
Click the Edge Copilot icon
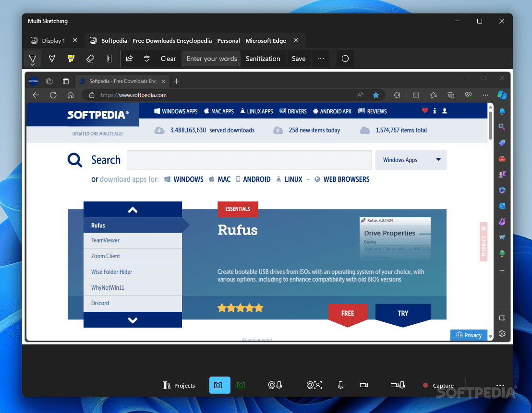tap(502, 95)
